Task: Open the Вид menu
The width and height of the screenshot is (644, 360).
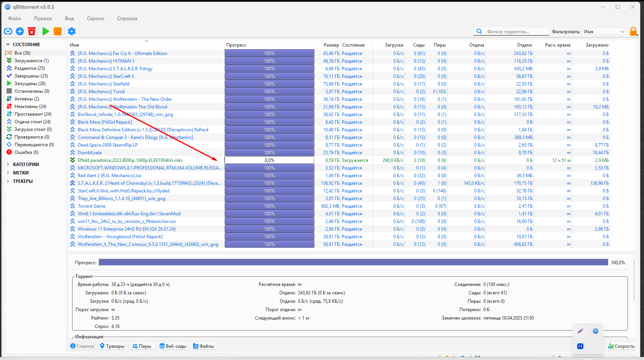Action: coord(69,18)
